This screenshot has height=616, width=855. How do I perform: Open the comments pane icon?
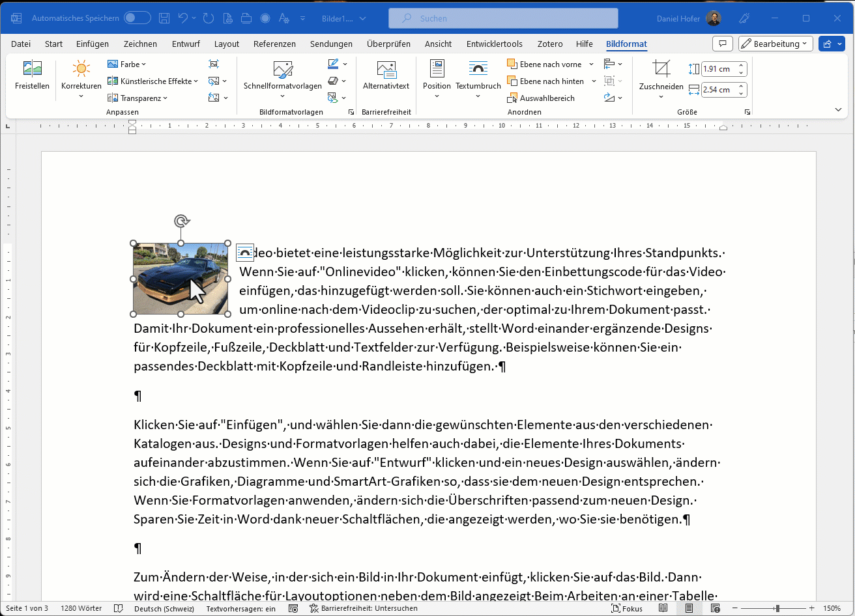[722, 44]
